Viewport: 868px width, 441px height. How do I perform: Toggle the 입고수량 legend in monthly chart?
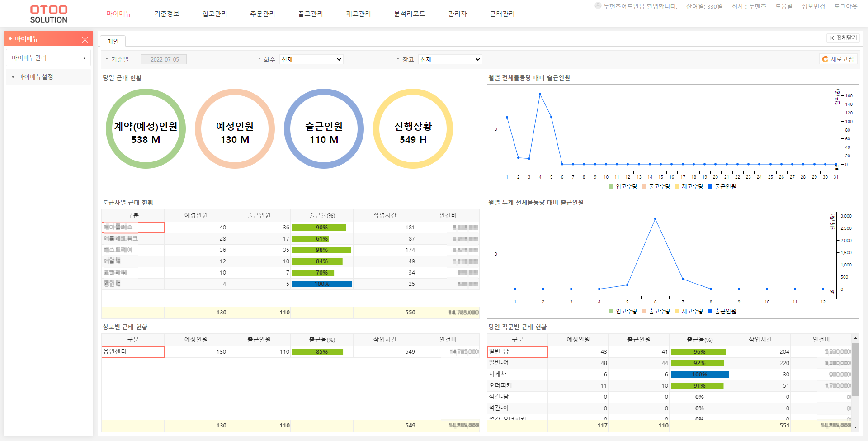click(623, 186)
